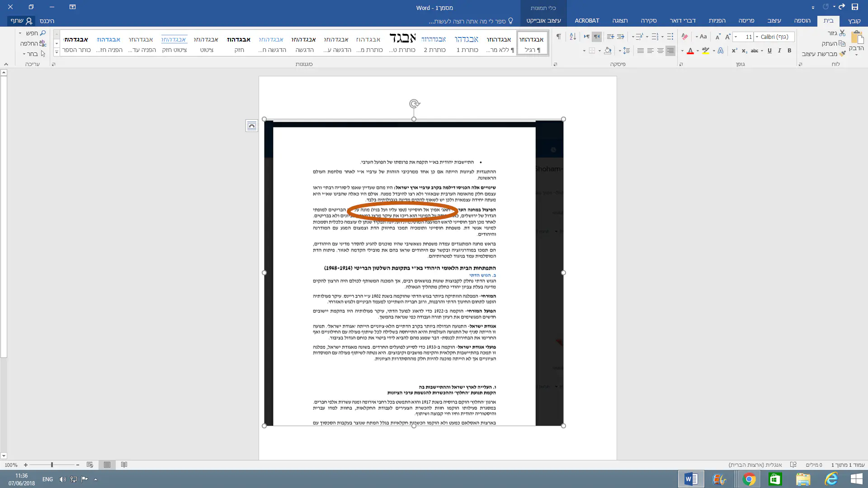Open Chrome from the taskbar

[x=749, y=479]
